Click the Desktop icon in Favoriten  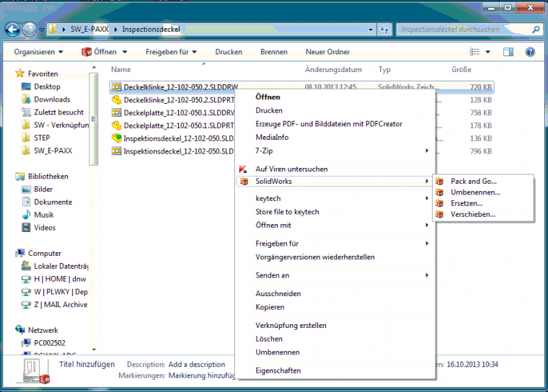[x=26, y=86]
